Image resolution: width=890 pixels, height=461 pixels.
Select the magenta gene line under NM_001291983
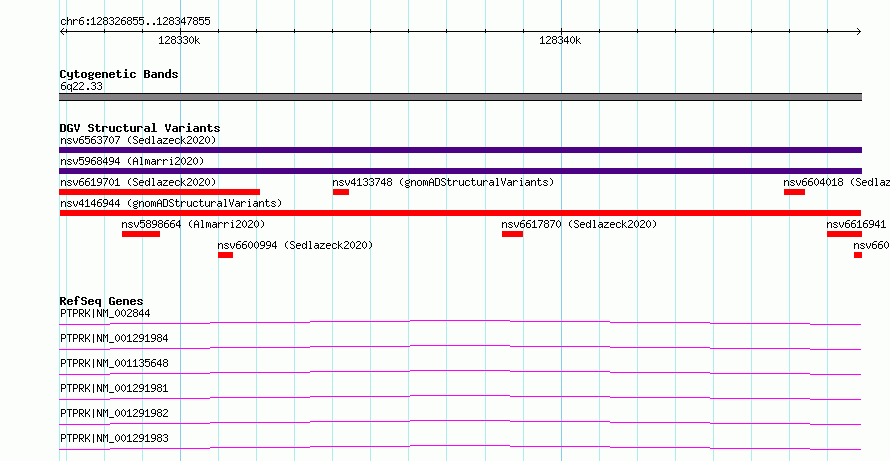coord(460,447)
